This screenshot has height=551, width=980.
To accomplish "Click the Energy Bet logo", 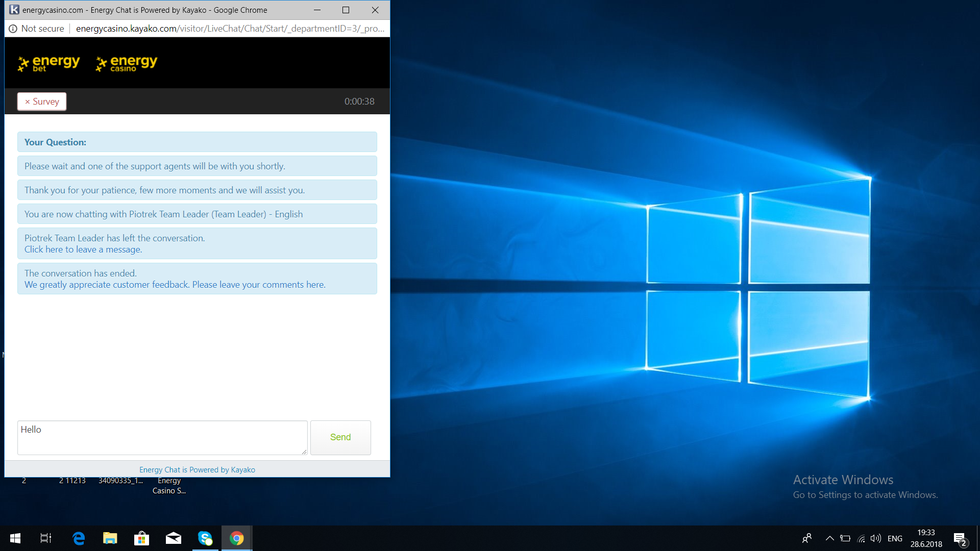I will click(x=49, y=64).
